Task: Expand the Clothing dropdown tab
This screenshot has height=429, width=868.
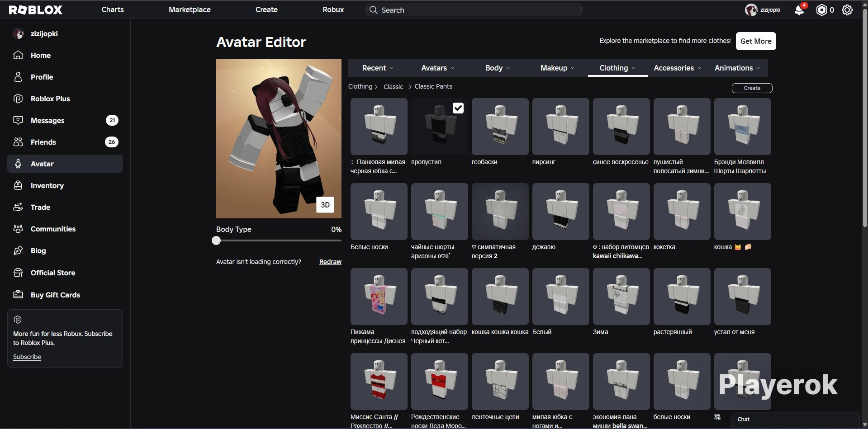Action: [x=618, y=68]
